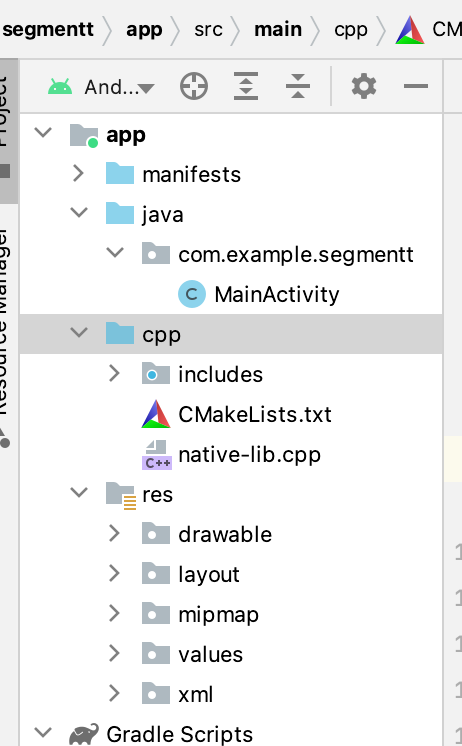The width and height of the screenshot is (462, 746).
Task: Select the values label
Action: tap(210, 654)
